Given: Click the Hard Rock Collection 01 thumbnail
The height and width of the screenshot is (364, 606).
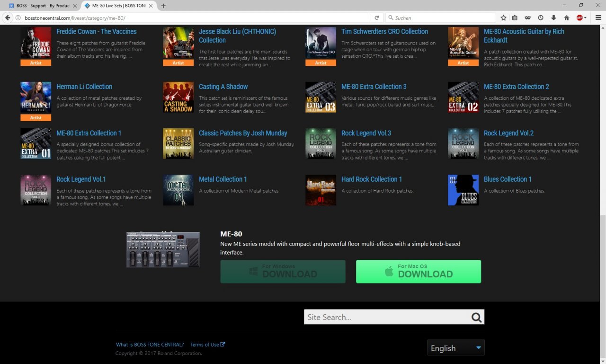Looking at the screenshot, I should (x=321, y=190).
